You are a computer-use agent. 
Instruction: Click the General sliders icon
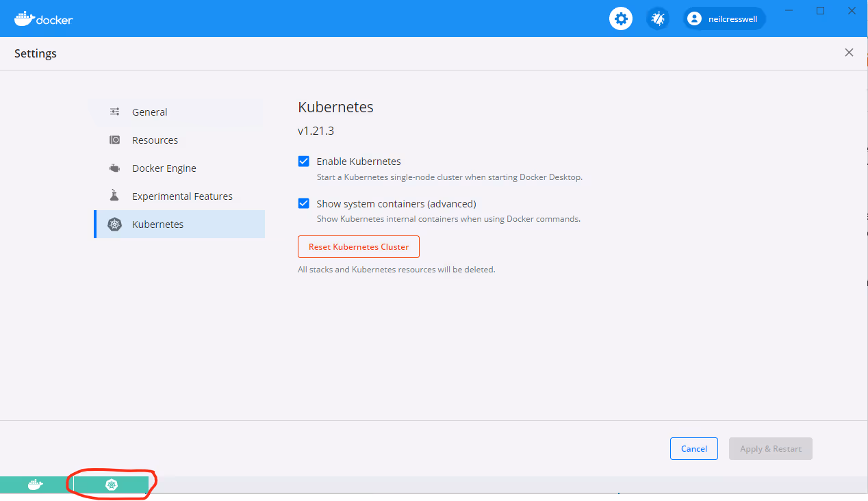coord(115,112)
